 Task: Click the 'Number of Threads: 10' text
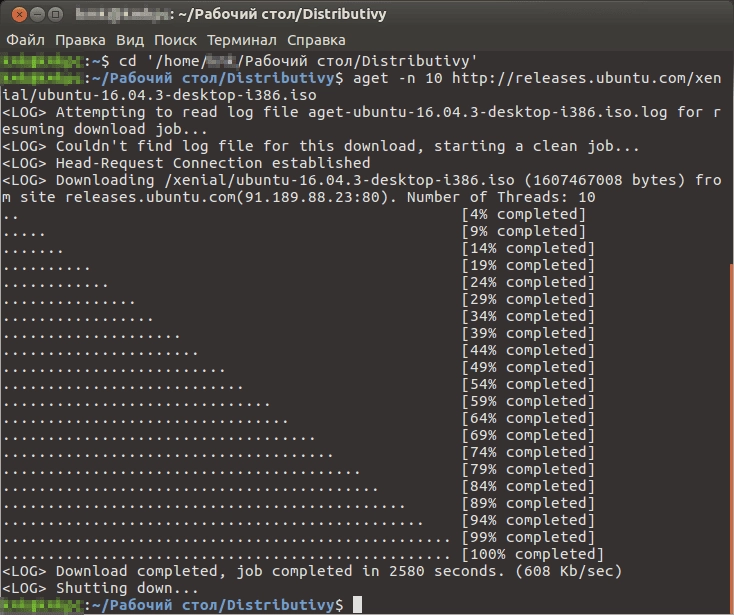pyautogui.click(x=501, y=197)
